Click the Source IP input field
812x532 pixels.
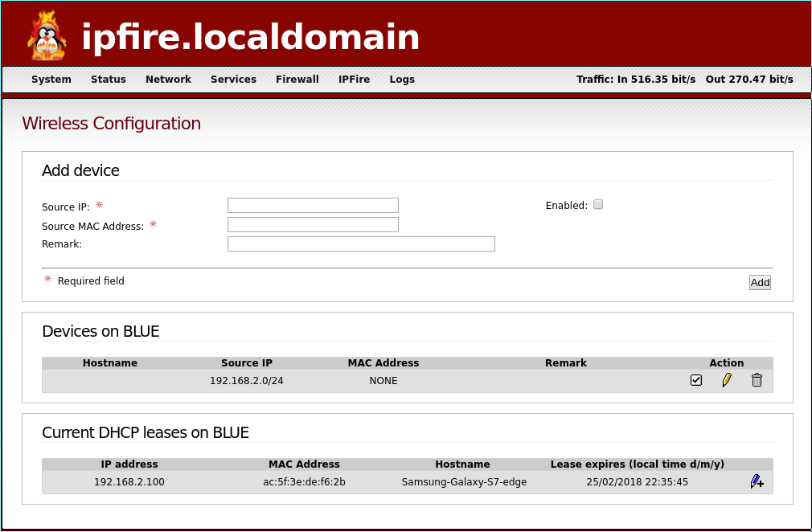pos(313,204)
